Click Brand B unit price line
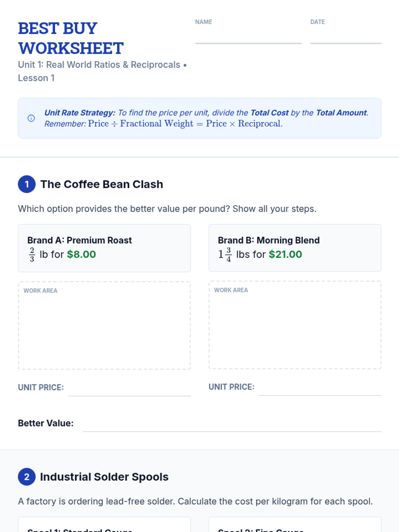The width and height of the screenshot is (399, 532). pos(320,390)
